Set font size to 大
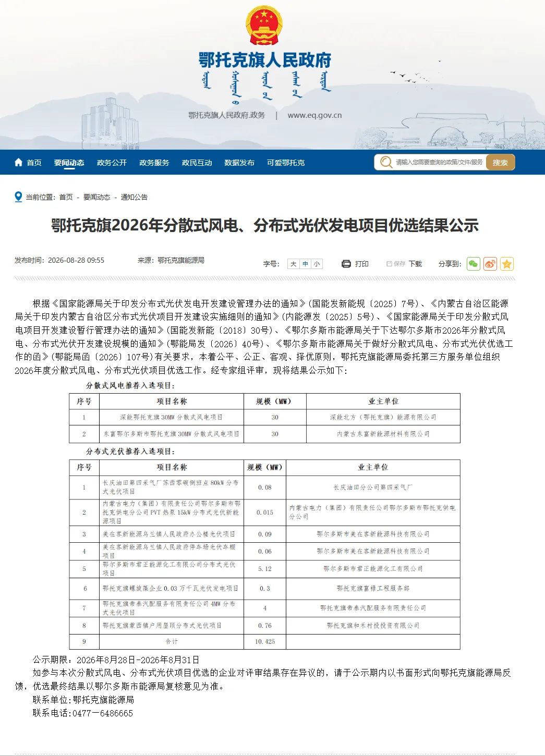This screenshot has width=545, height=756. point(294,264)
